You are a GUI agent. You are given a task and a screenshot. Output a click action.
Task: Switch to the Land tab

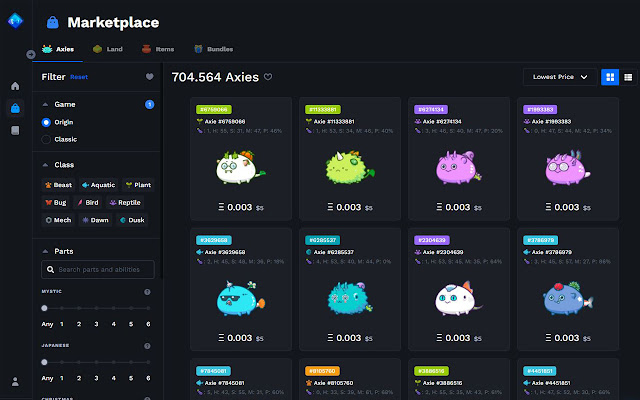click(108, 48)
